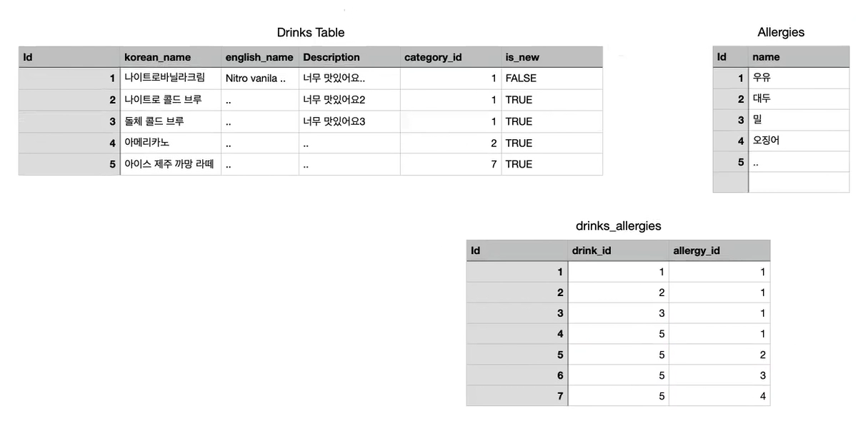Select the 우유 allergy cell
The width and height of the screenshot is (868, 431).
click(799, 78)
